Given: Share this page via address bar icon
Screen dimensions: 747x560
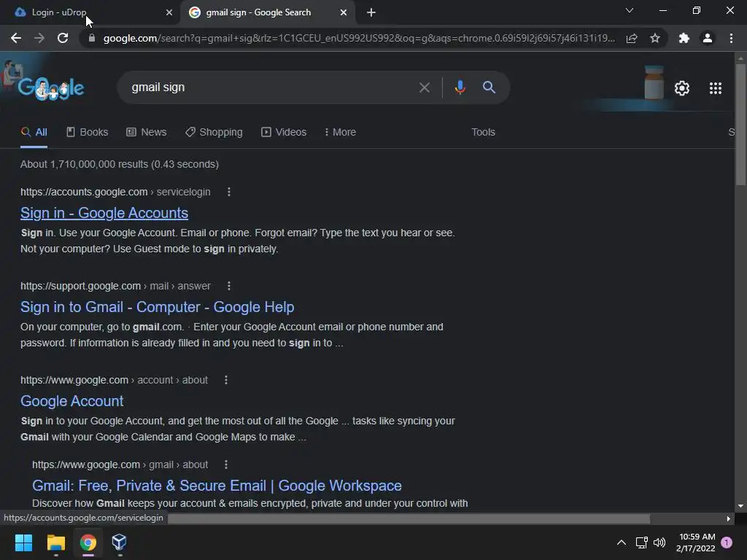Looking at the screenshot, I should click(x=632, y=38).
